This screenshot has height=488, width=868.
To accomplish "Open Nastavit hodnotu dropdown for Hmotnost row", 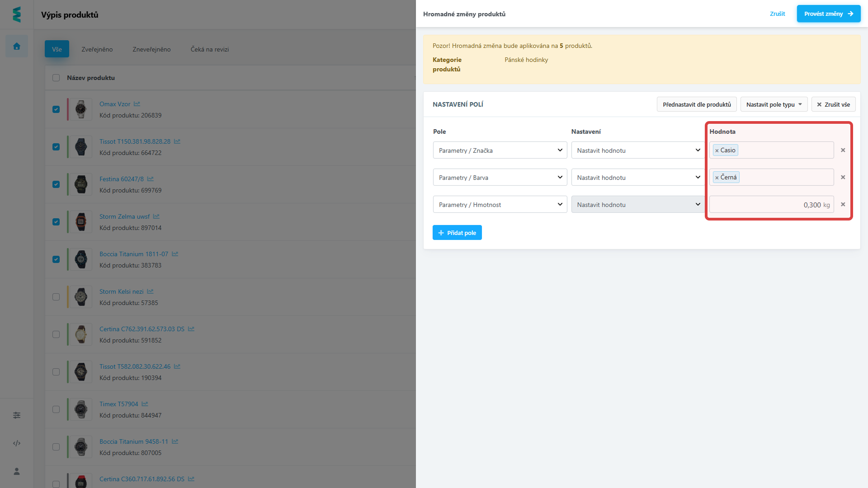I will (637, 205).
